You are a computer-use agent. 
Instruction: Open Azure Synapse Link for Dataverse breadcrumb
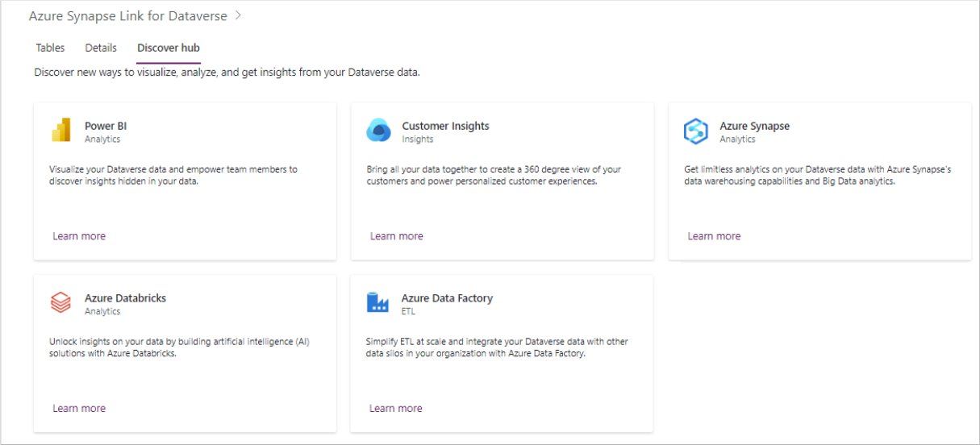[127, 16]
